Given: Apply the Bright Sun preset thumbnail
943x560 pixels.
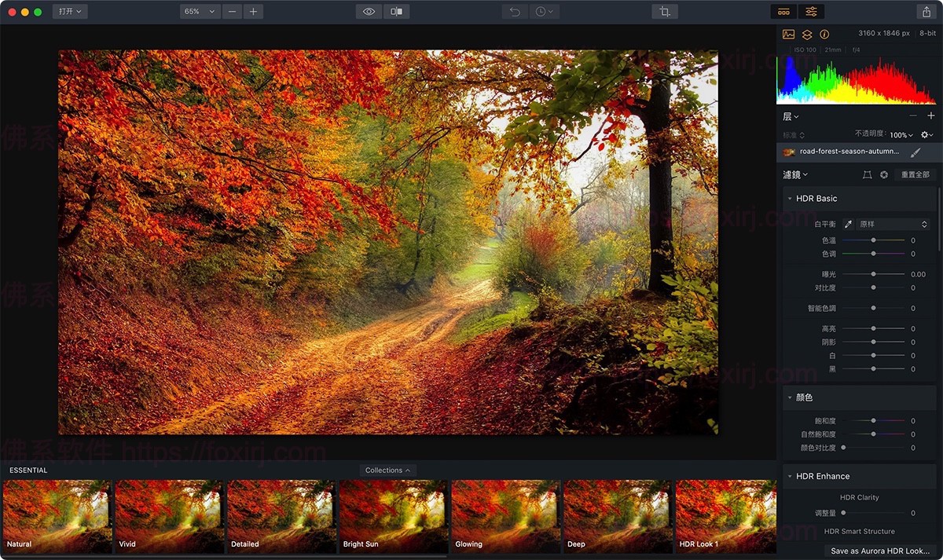Looking at the screenshot, I should click(393, 516).
